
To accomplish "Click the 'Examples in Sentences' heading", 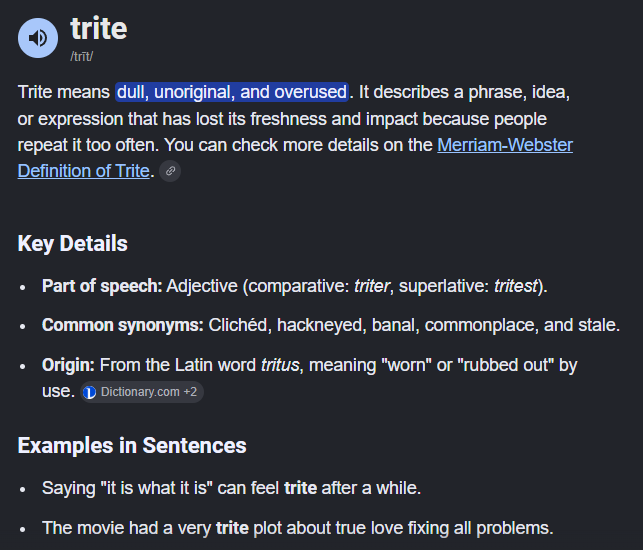I will coord(132,445).
